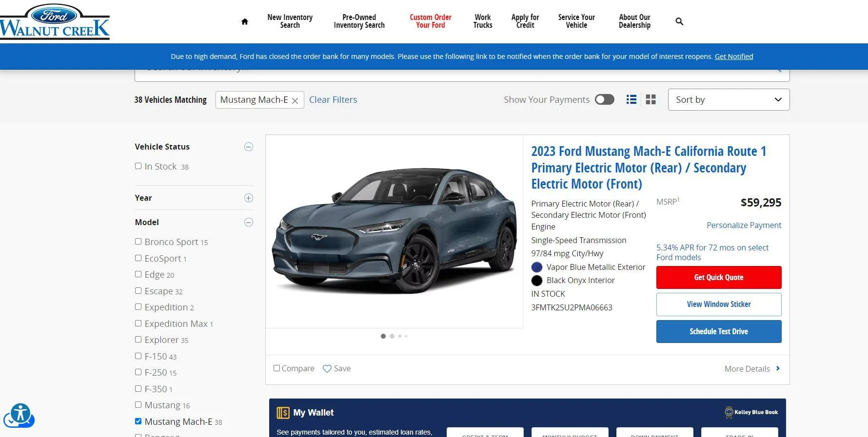The image size is (868, 437).
Task: Check the EcoSport model filter
Action: pos(138,258)
